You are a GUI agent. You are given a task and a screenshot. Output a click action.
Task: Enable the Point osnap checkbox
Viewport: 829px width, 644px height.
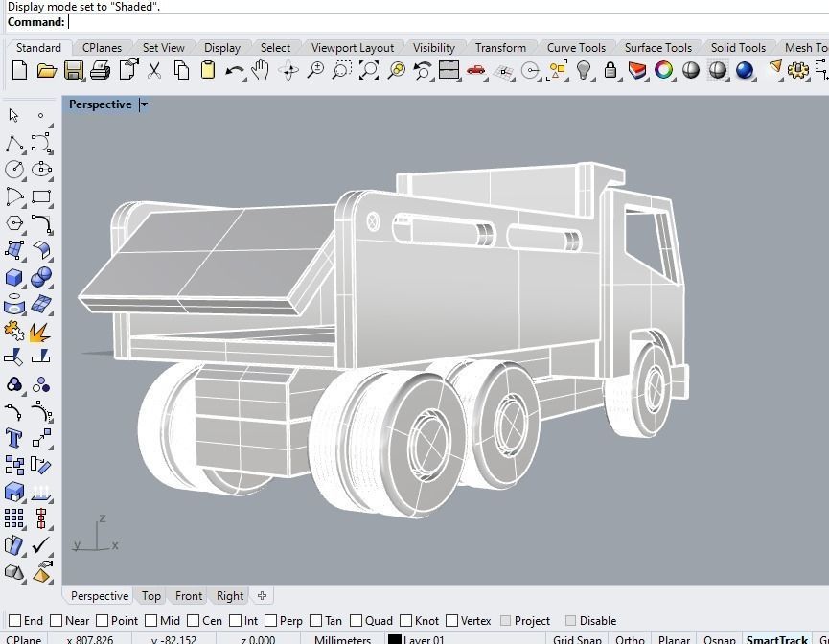pos(102,620)
